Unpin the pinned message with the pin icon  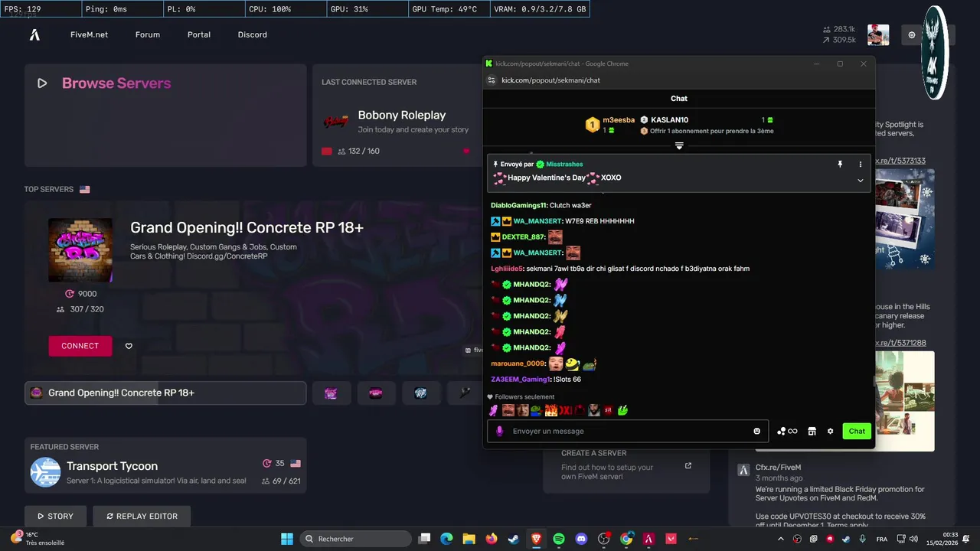point(840,165)
